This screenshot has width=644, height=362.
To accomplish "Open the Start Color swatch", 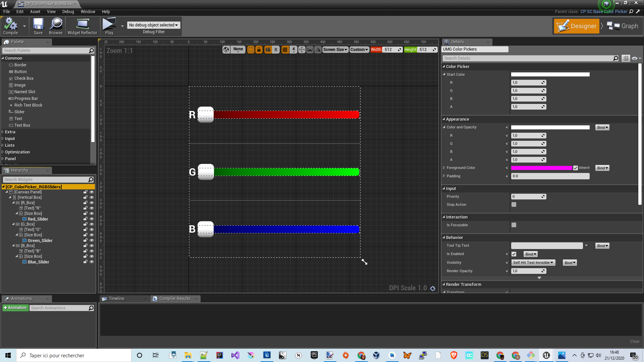I will click(550, 74).
